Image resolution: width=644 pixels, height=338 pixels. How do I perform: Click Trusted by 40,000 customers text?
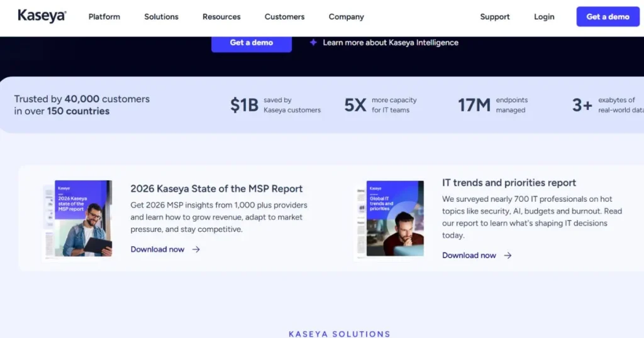[x=82, y=105]
